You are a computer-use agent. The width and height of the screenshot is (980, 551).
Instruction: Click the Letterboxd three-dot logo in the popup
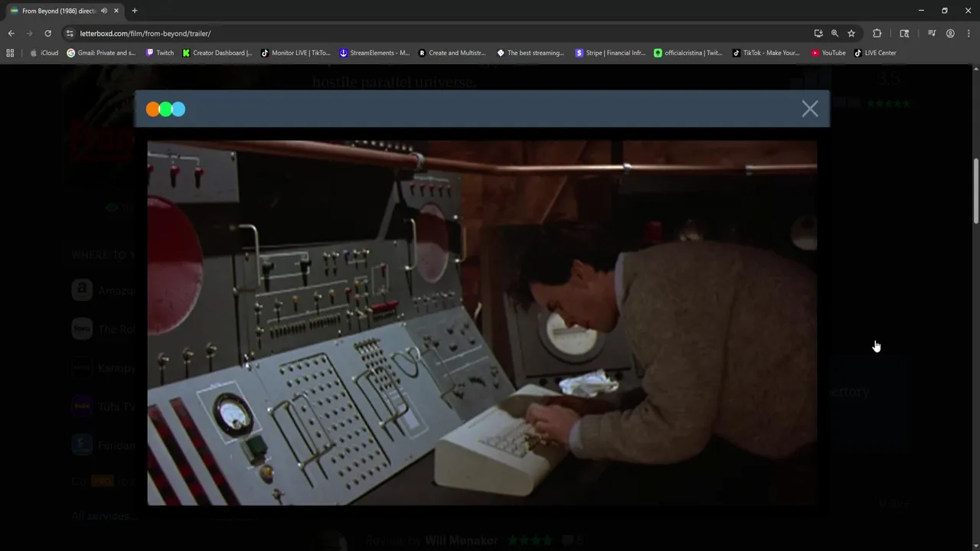coord(165,109)
